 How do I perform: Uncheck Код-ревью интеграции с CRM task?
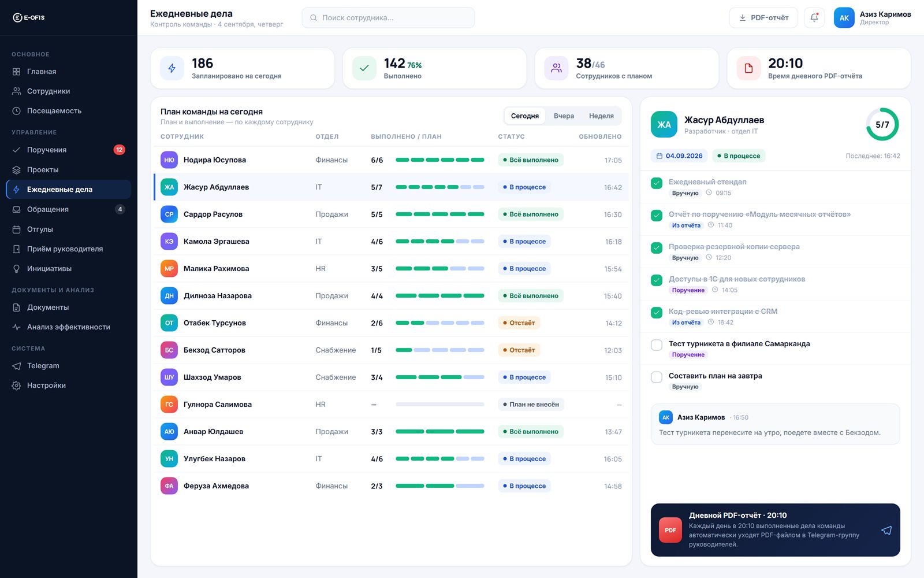point(657,313)
